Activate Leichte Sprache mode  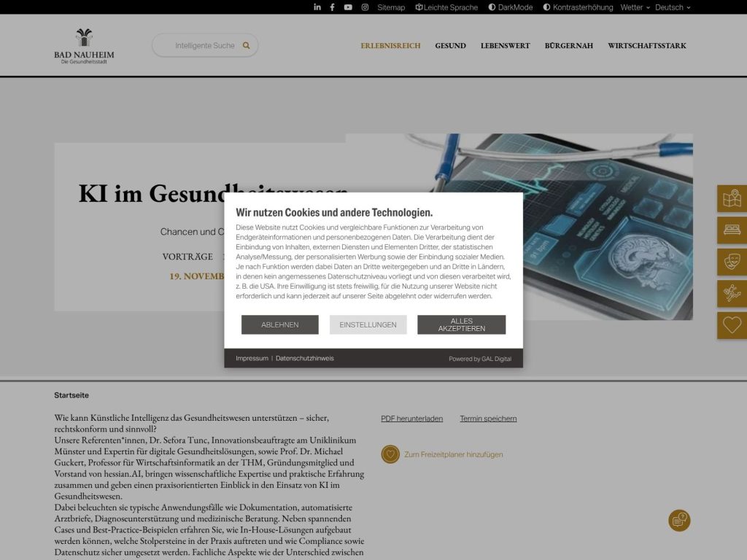tap(446, 7)
